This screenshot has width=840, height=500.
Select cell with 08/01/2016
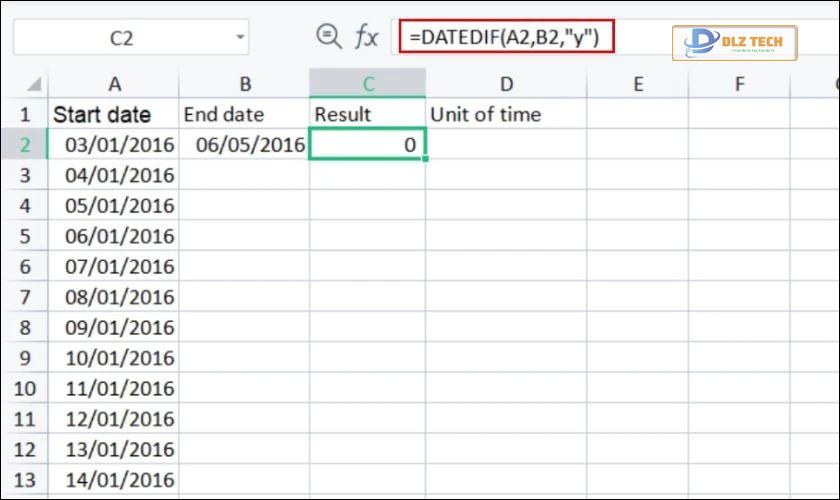pos(114,297)
